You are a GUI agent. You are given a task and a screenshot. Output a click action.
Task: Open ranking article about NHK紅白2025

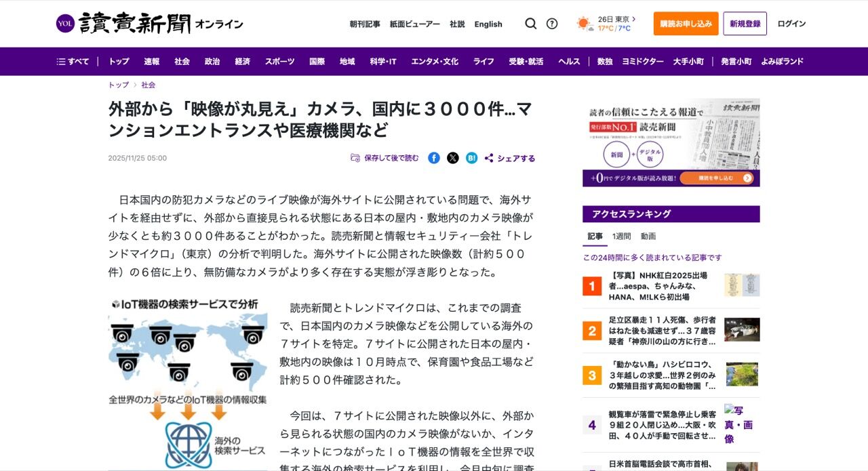[663, 286]
